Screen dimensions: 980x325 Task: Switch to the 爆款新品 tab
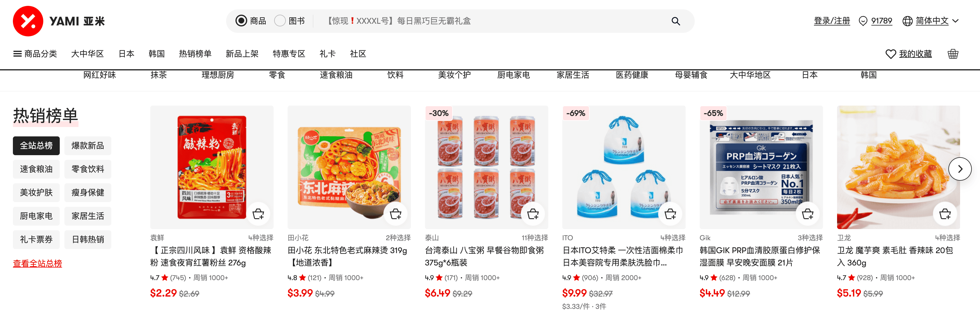[x=88, y=145]
